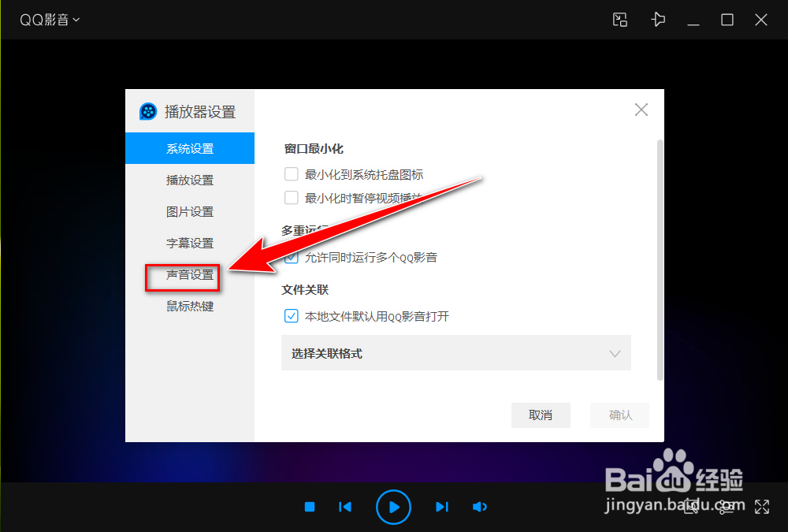This screenshot has width=788, height=532.
Task: Enable 最小化时暂停视频播放 checkbox
Action: tap(292, 198)
